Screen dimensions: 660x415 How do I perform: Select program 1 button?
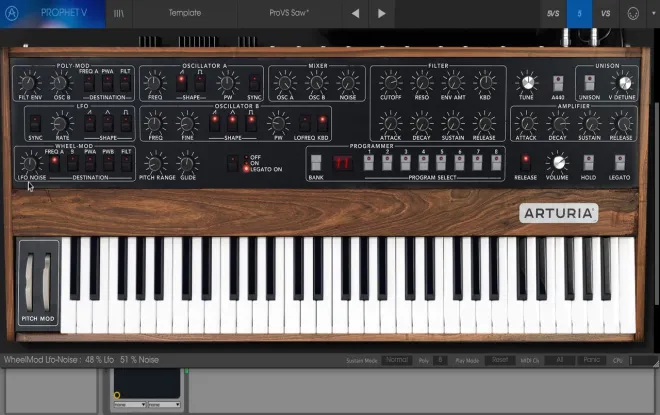pyautogui.click(x=369, y=163)
